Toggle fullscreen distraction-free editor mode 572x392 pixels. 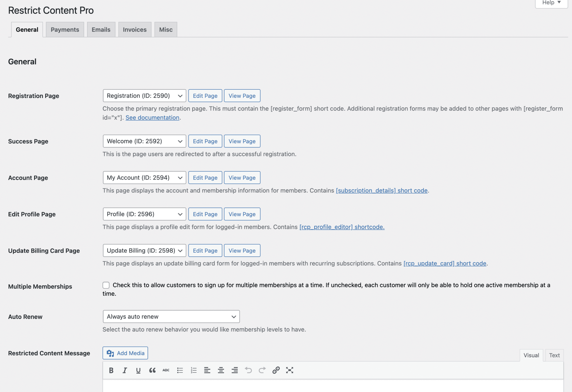pos(290,370)
